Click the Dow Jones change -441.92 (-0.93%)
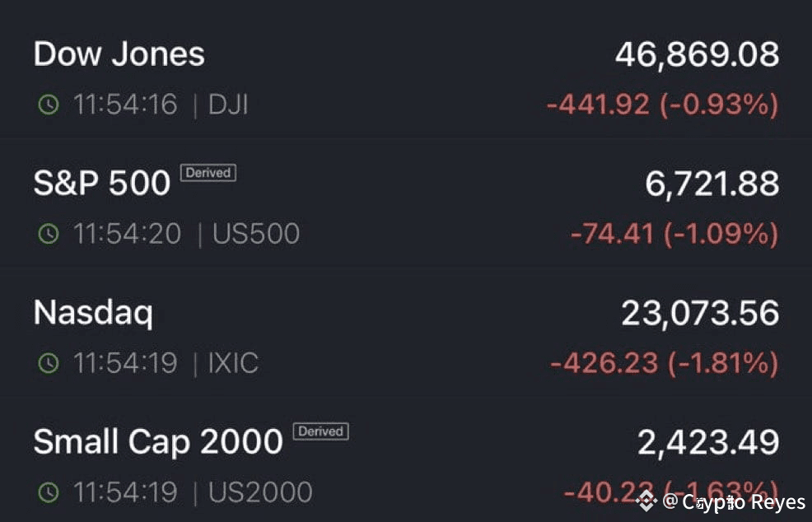This screenshot has height=522, width=812. (662, 105)
